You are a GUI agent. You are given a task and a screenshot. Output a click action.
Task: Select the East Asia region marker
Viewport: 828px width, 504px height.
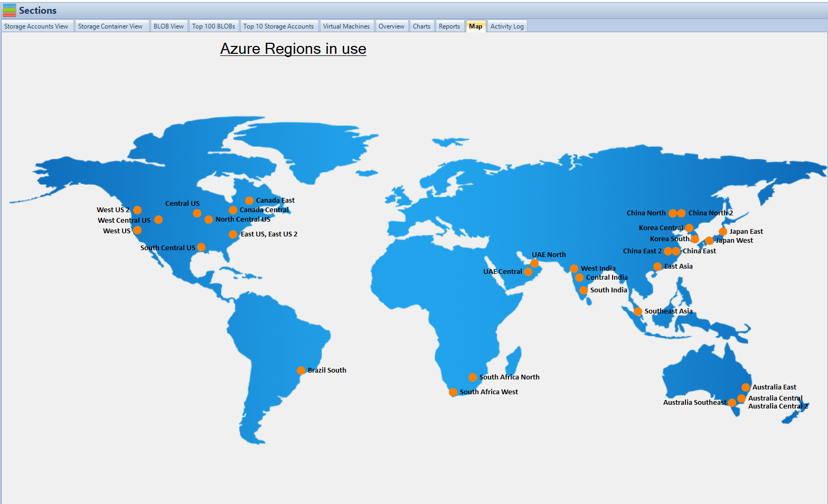[657, 267]
